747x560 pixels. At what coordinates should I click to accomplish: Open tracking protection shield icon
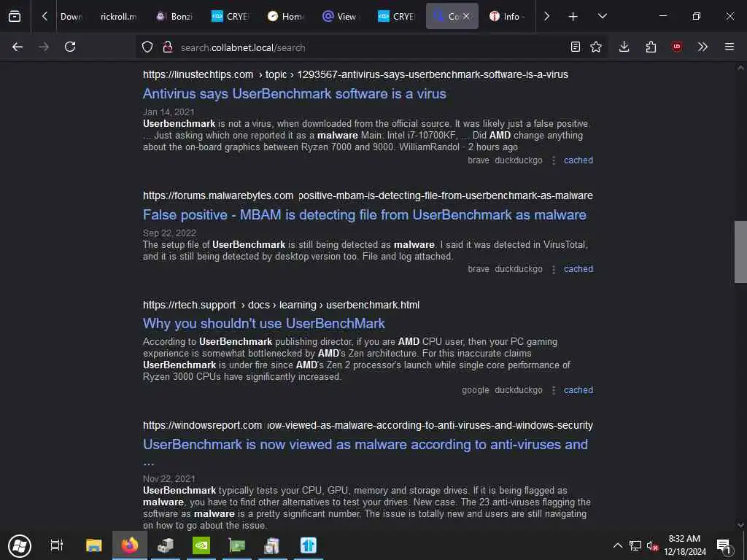pyautogui.click(x=147, y=47)
